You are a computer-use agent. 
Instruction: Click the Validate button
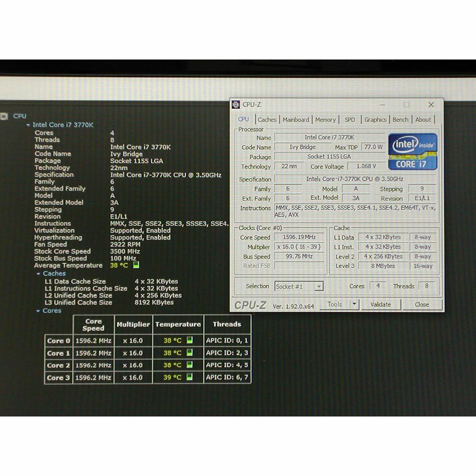pyautogui.click(x=381, y=305)
